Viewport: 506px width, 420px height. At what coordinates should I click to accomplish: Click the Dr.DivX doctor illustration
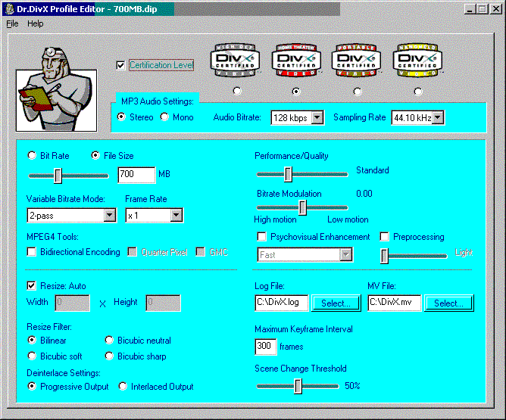57,89
